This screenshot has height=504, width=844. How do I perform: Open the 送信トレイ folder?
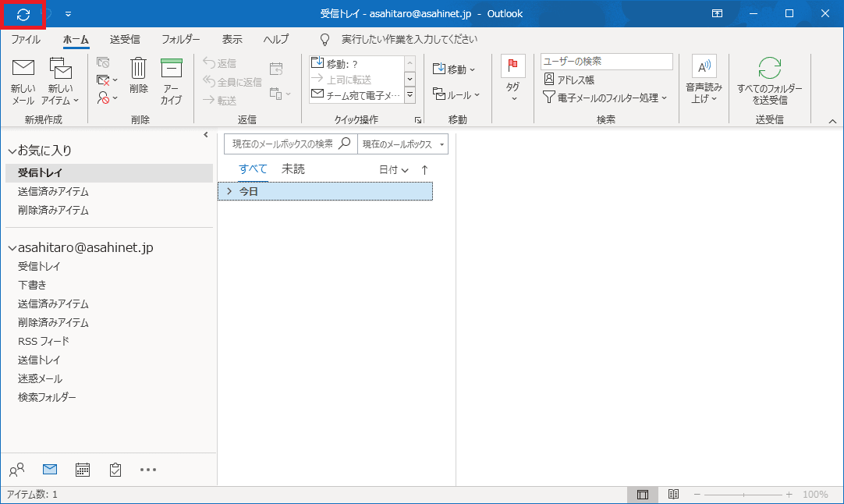(x=39, y=360)
